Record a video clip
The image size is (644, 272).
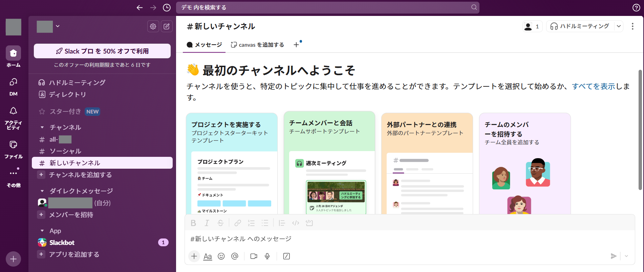[254, 256]
